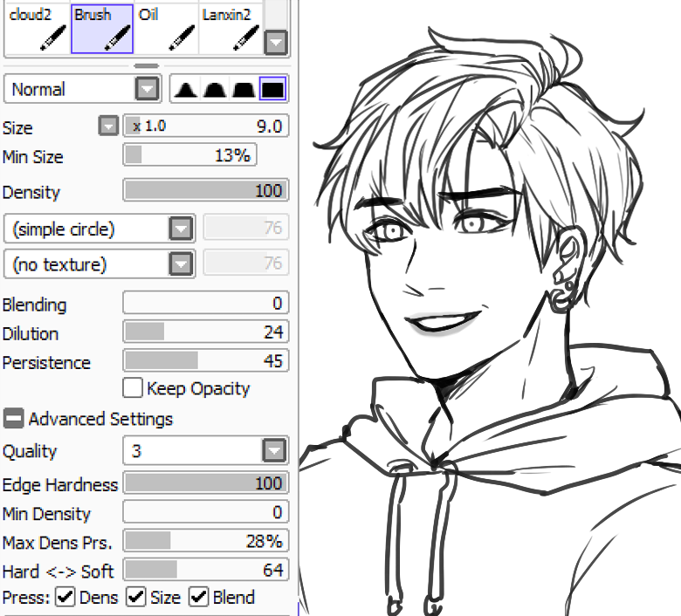Adjust the Min Size slider at 13%
The height and width of the screenshot is (616, 681).
click(x=189, y=155)
